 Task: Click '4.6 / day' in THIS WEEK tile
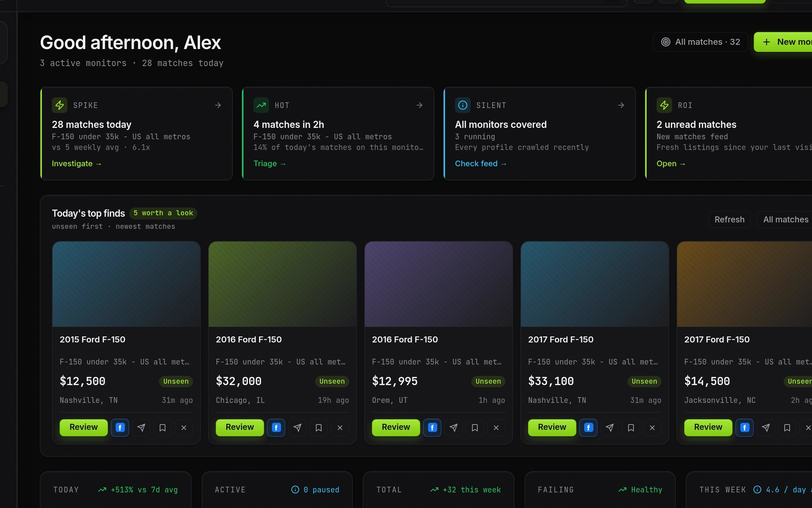[786, 490]
